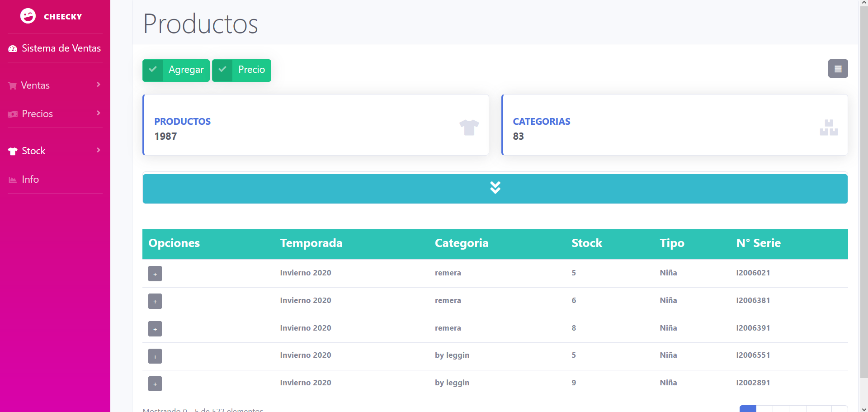This screenshot has width=868, height=412.
Task: Click the shopping cart icon next to Ventas
Action: click(12, 85)
